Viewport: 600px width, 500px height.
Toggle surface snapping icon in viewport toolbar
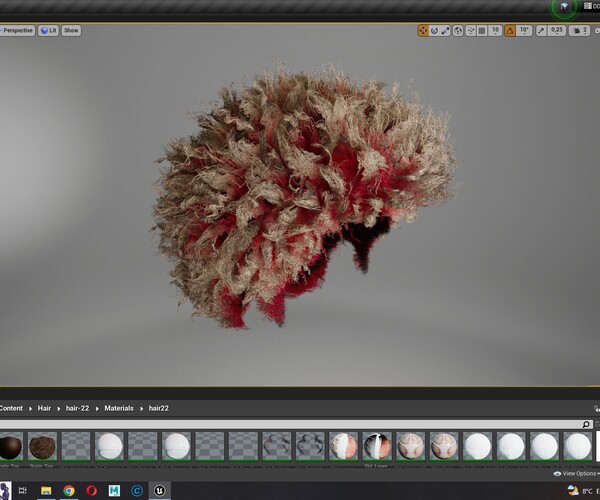471,31
